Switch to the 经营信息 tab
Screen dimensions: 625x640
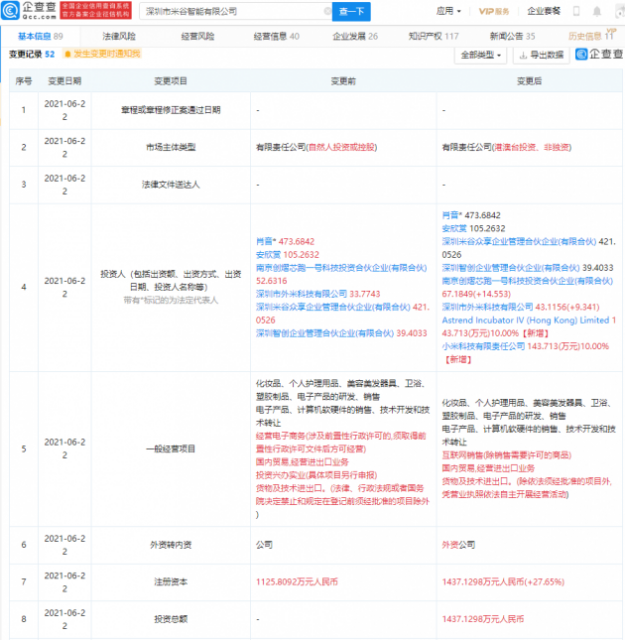(276, 36)
